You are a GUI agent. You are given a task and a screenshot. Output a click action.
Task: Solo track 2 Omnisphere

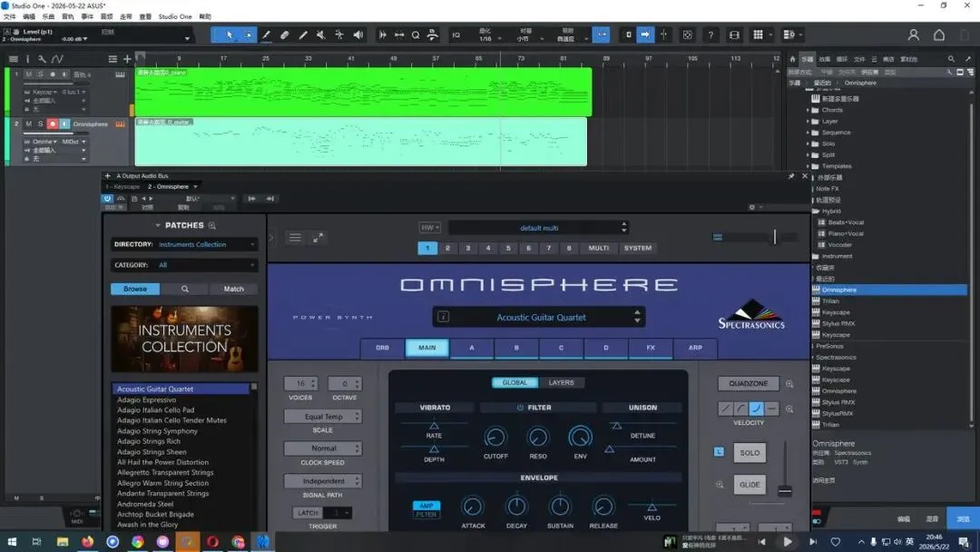[41, 123]
